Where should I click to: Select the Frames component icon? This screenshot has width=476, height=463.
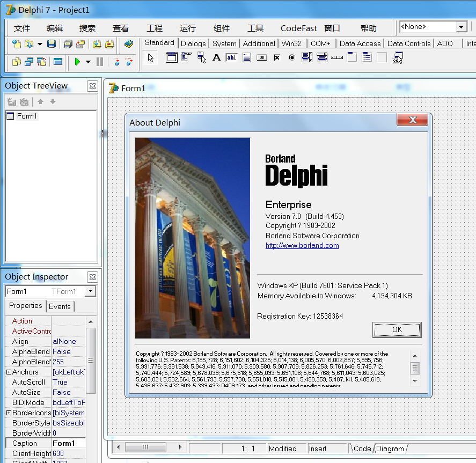point(172,57)
